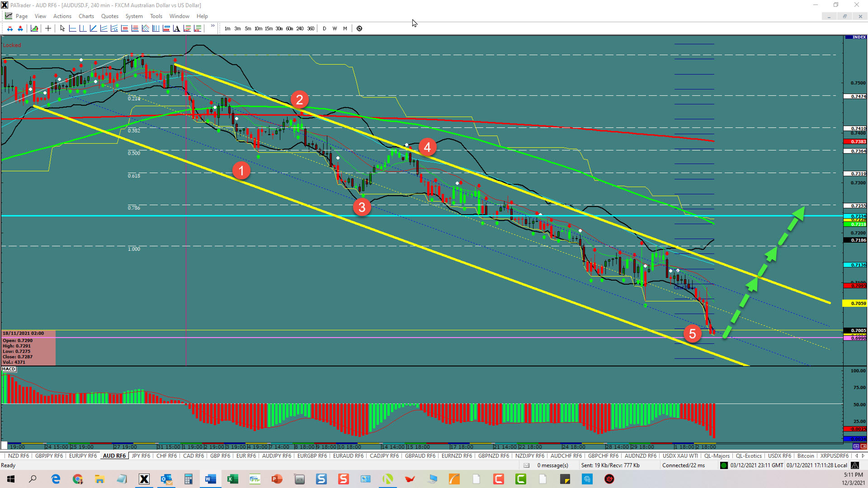Select the trend line drawing tool

pos(93,29)
